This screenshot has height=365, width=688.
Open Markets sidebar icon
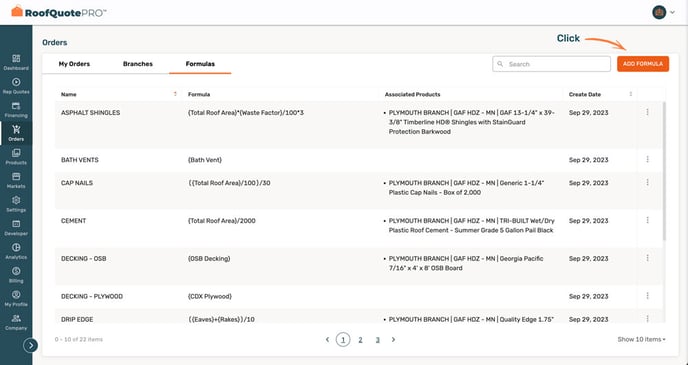16,181
